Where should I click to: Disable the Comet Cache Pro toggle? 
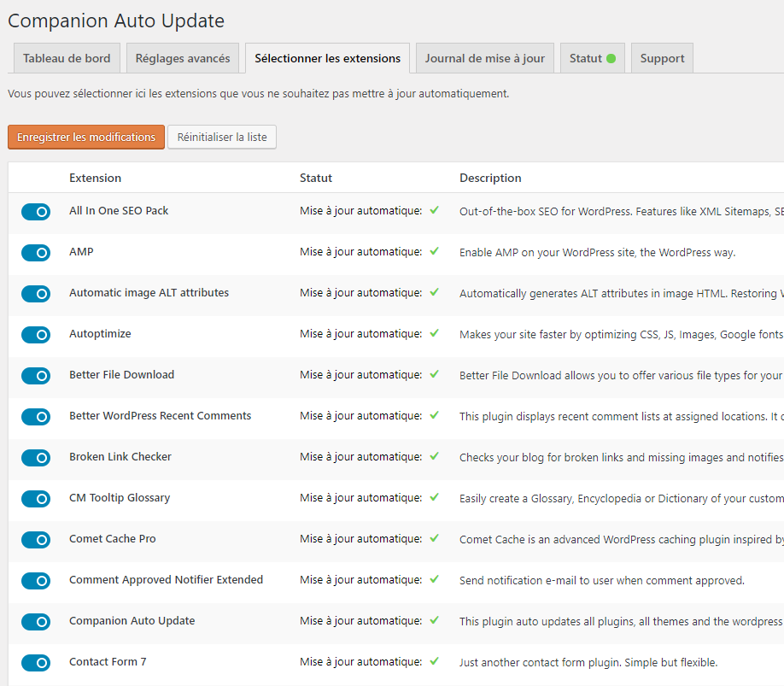point(36,540)
